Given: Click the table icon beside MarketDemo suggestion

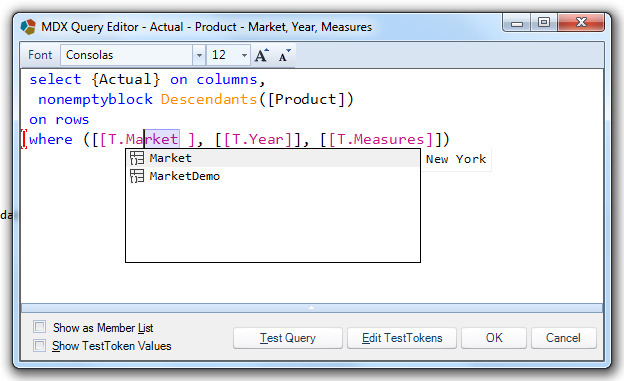Looking at the screenshot, I should [x=137, y=176].
